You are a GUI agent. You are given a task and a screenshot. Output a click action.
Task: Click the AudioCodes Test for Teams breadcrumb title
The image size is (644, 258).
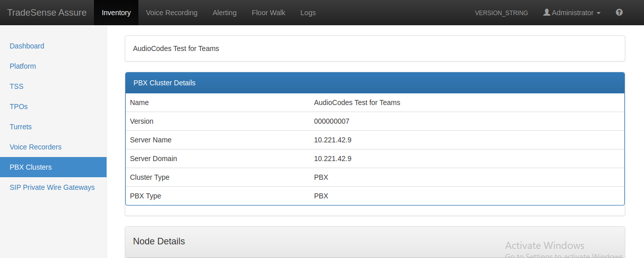pos(176,48)
